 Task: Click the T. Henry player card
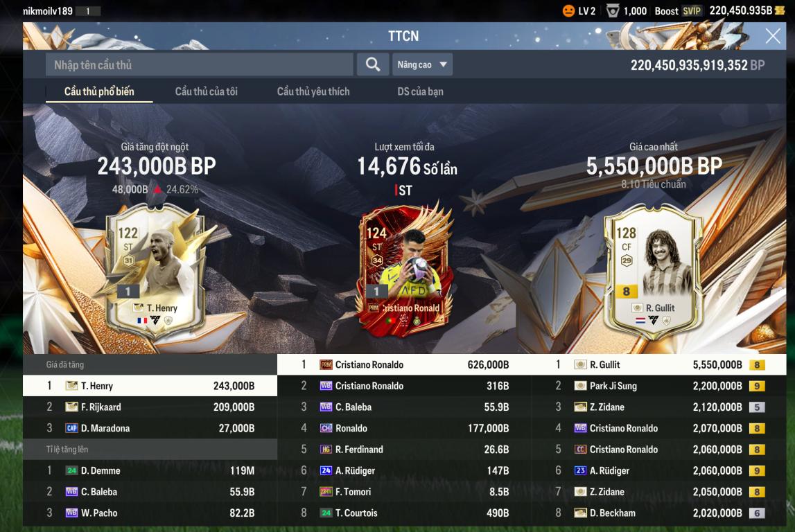(156, 271)
